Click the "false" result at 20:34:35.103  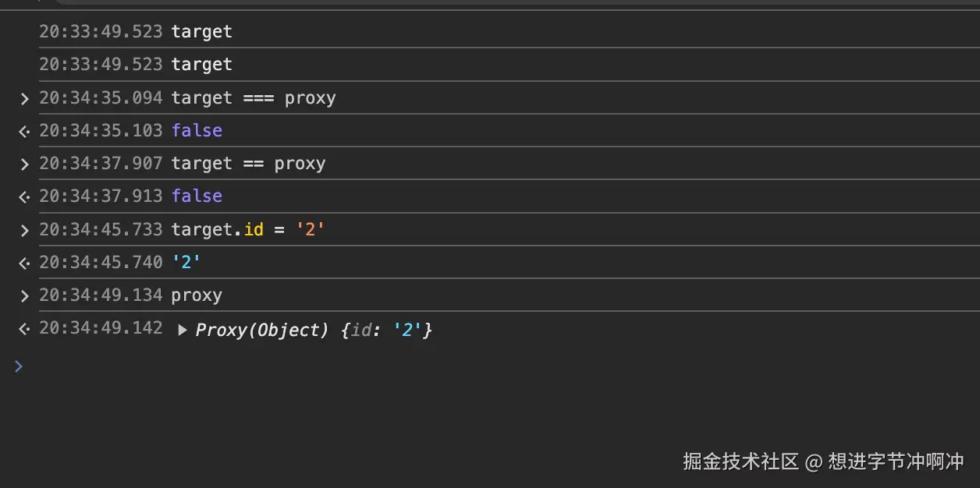197,131
